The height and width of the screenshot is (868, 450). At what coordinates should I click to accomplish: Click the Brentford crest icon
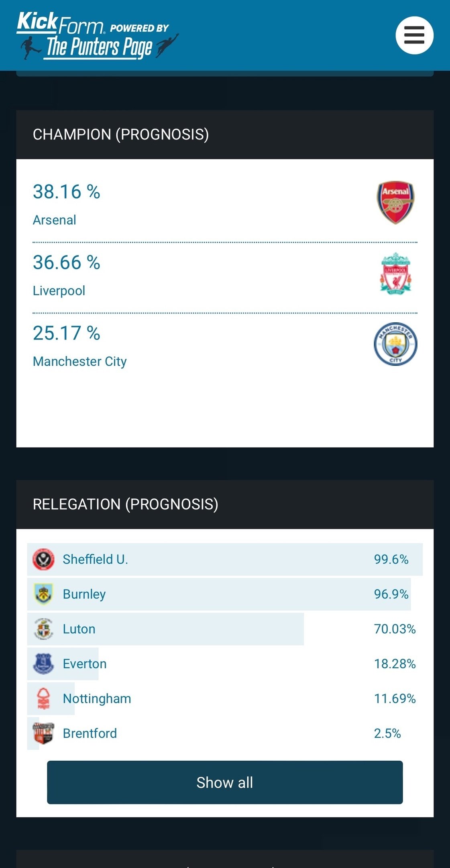43,733
